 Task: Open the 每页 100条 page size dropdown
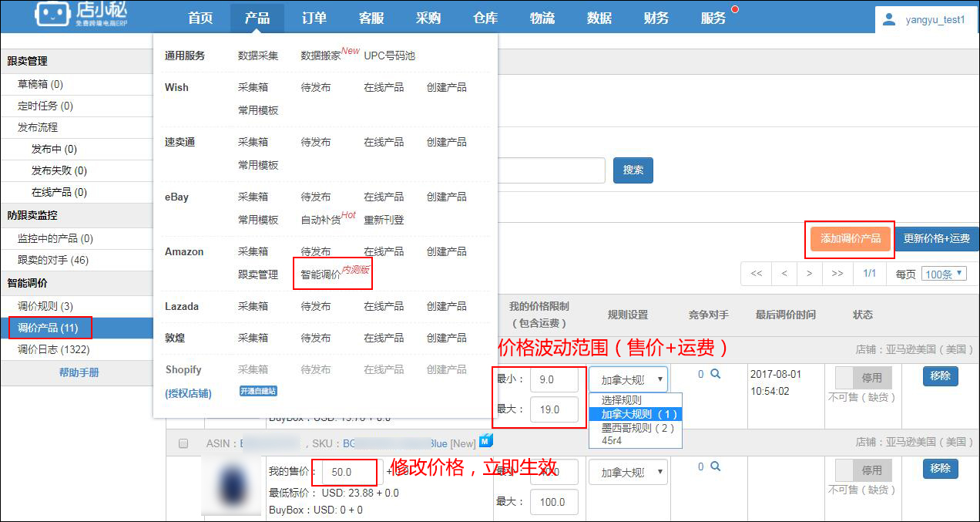[x=945, y=274]
